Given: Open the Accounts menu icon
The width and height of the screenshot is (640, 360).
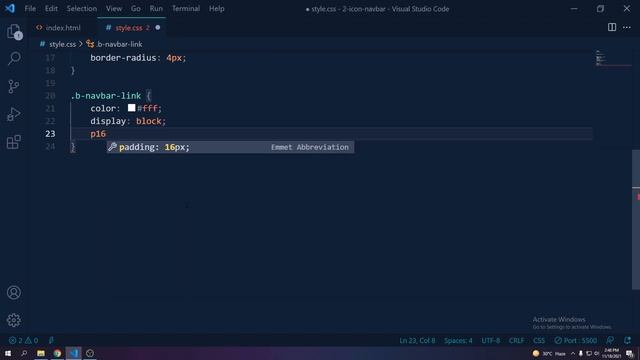Looking at the screenshot, I should pos(14,293).
